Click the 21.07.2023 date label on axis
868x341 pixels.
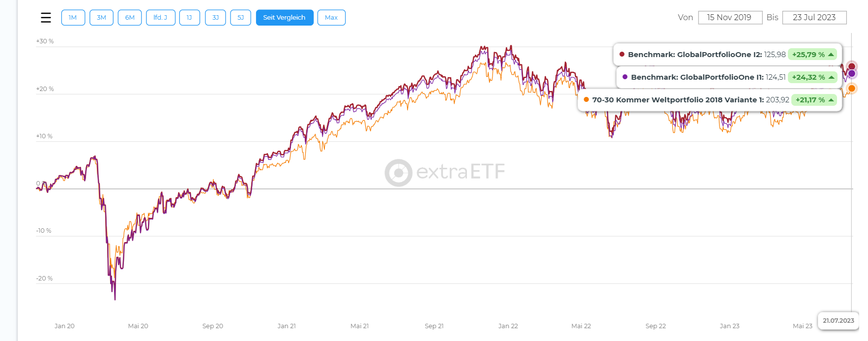point(838,321)
